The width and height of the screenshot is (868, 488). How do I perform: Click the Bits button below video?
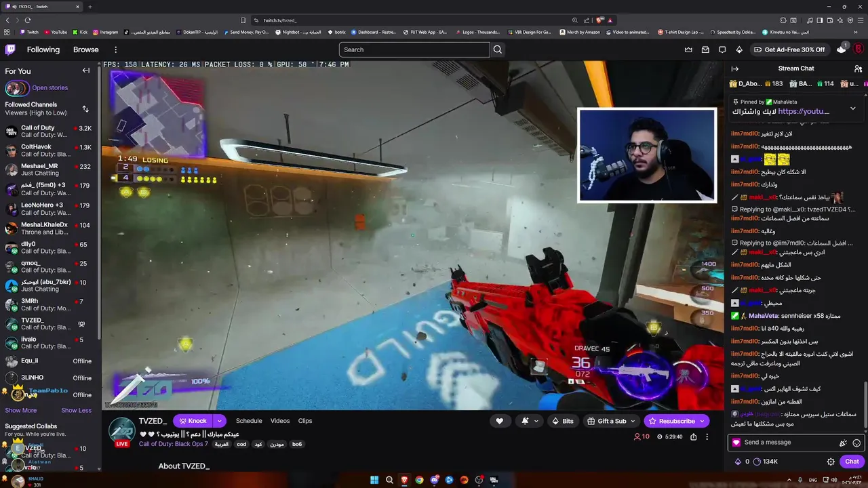pyautogui.click(x=563, y=421)
